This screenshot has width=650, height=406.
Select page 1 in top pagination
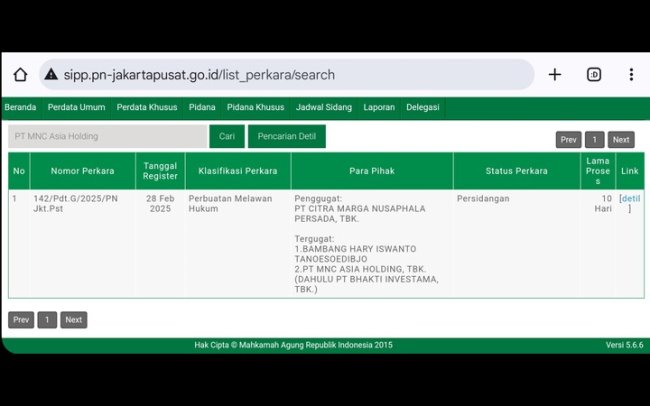594,140
